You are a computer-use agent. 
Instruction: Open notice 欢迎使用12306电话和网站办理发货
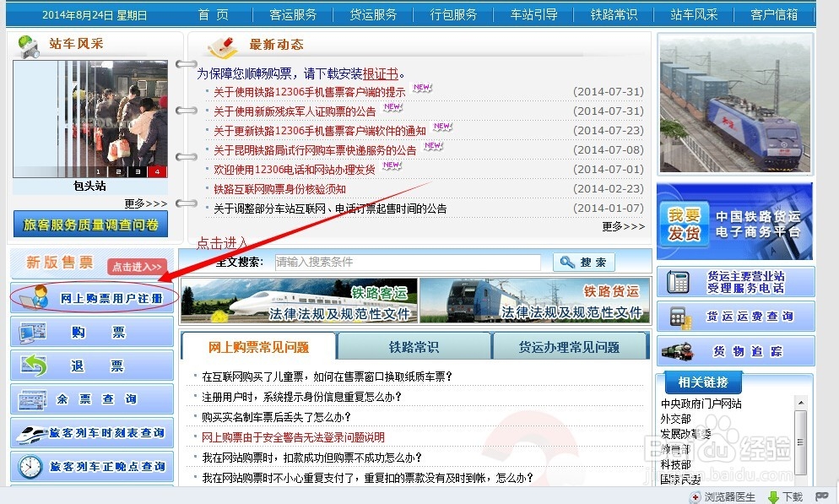point(295,170)
